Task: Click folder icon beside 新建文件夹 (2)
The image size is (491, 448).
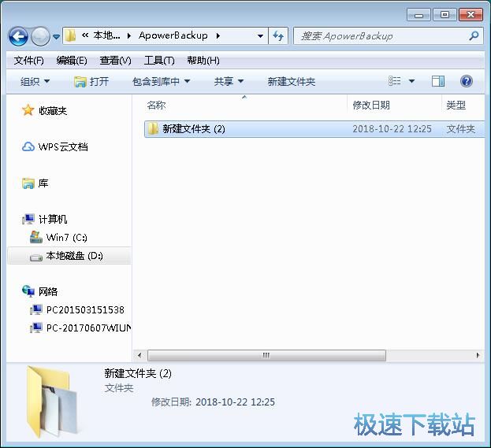Action: coord(153,128)
